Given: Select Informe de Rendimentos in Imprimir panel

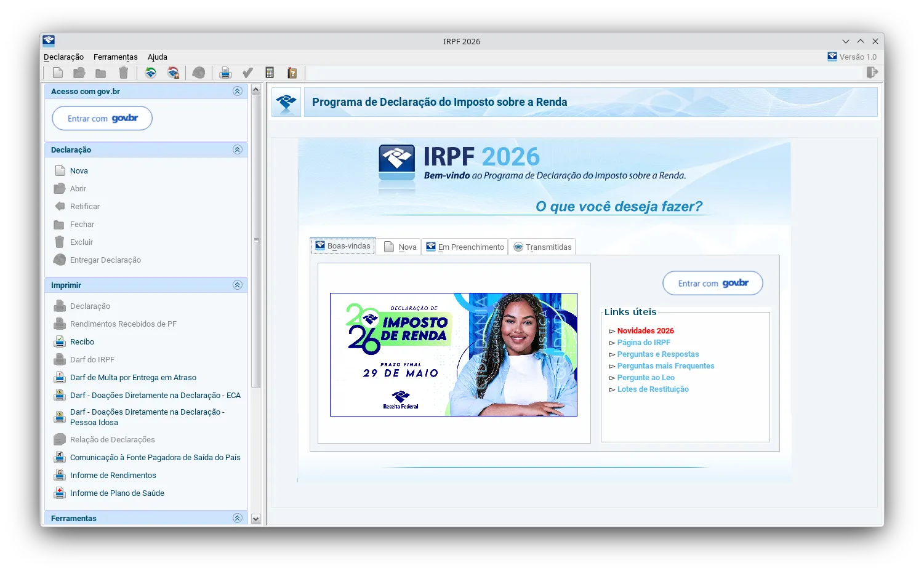Looking at the screenshot, I should (x=113, y=475).
